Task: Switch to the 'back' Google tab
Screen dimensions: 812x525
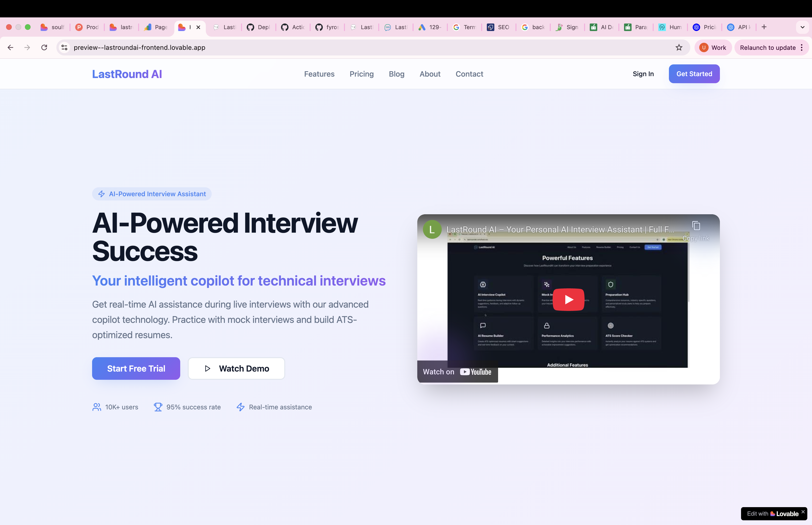Action: [533, 27]
